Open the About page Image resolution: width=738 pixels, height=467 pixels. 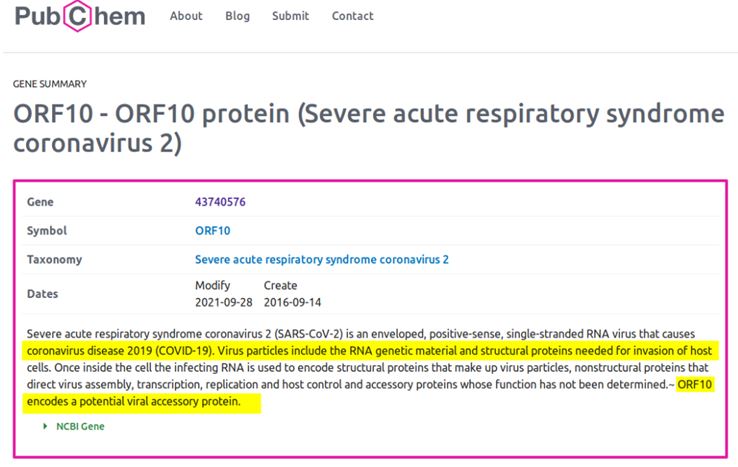186,16
